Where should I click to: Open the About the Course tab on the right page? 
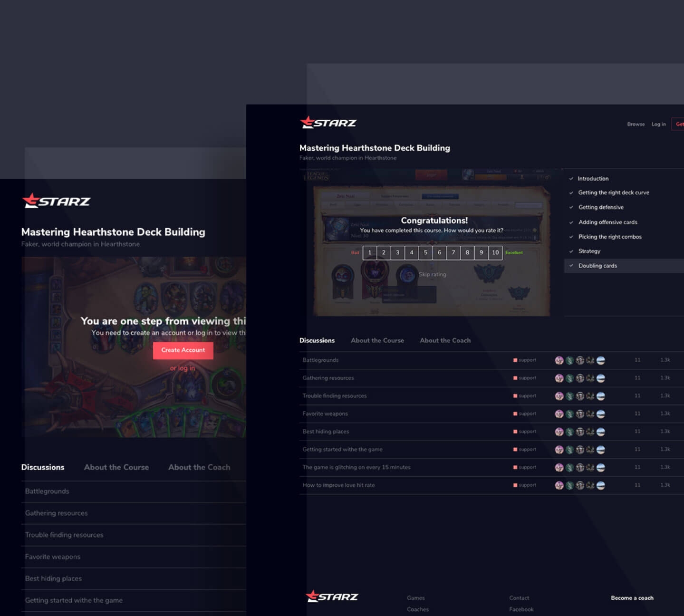(377, 340)
